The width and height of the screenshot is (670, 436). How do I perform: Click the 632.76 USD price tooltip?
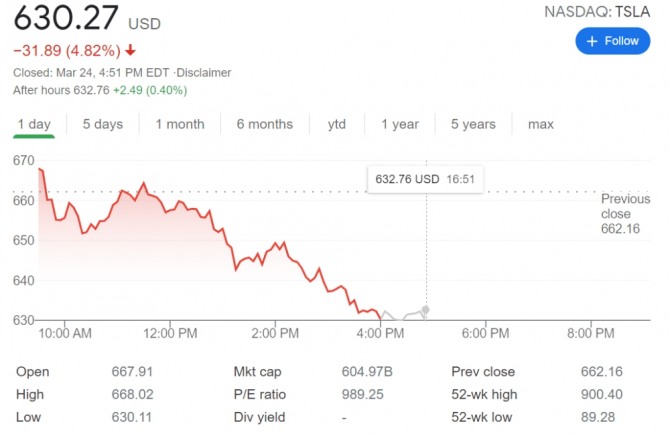[424, 179]
